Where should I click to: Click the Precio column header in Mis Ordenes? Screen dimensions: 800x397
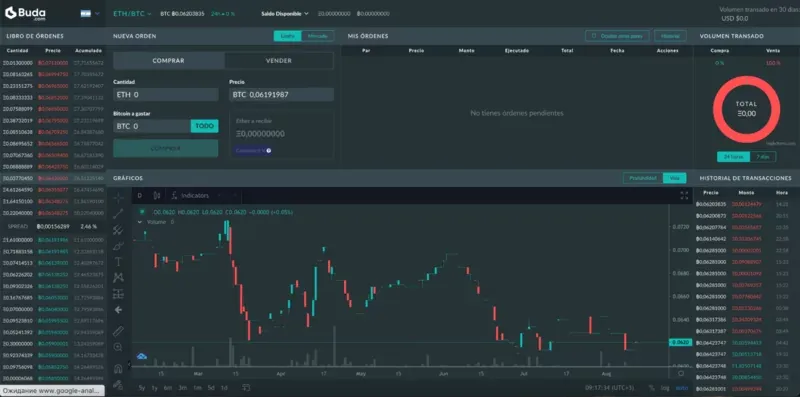(x=416, y=51)
